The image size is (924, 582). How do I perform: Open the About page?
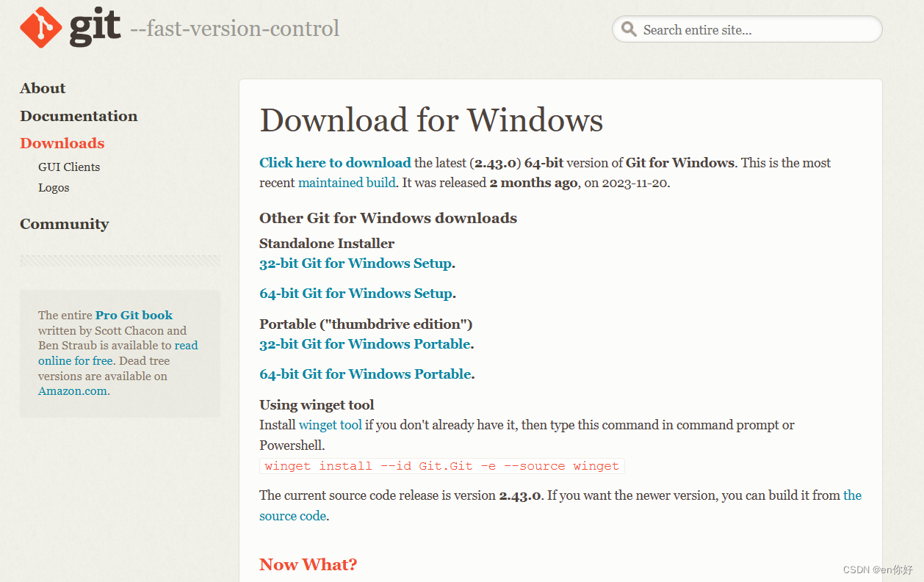[x=42, y=88]
